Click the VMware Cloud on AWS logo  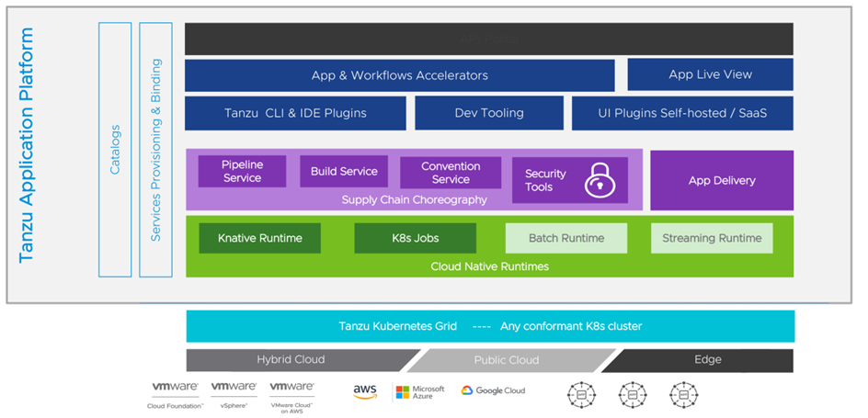click(x=291, y=397)
